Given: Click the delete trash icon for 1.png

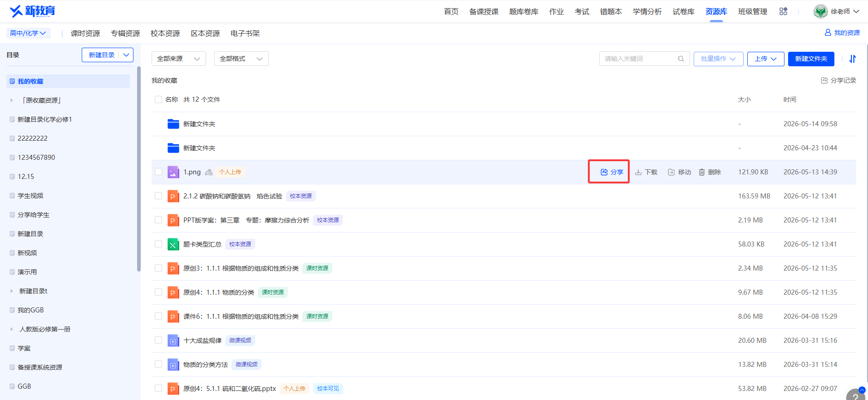Looking at the screenshot, I should click(x=702, y=172).
